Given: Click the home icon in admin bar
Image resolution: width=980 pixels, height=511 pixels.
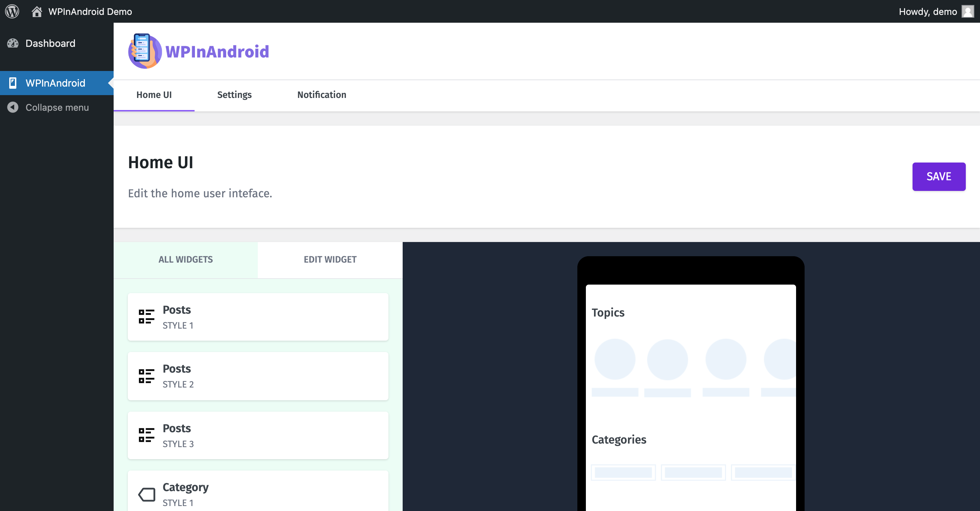Looking at the screenshot, I should point(37,11).
